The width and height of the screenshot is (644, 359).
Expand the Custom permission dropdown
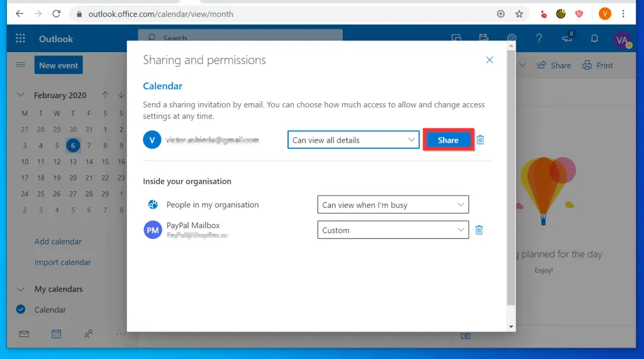coord(393,230)
